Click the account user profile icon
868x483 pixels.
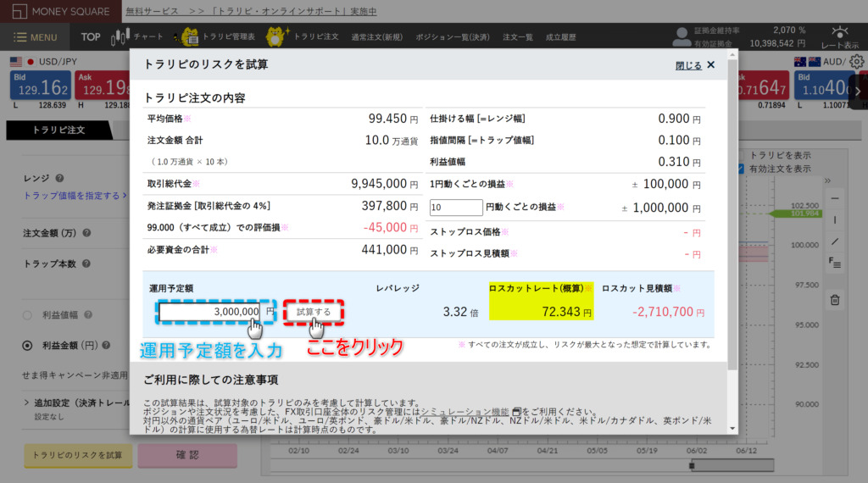tap(682, 36)
